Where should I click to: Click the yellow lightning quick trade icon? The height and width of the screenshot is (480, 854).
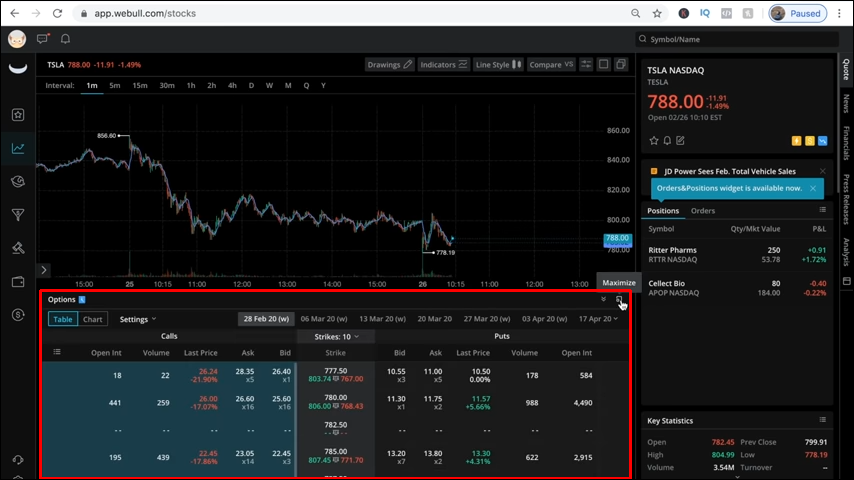pos(796,141)
